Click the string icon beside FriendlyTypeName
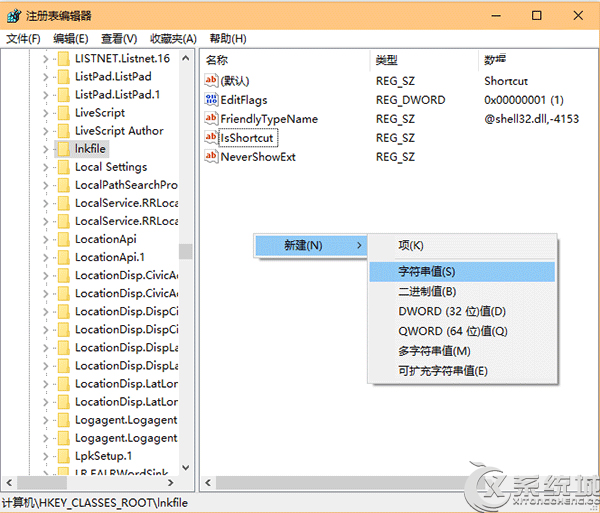The image size is (600, 513). tap(211, 119)
